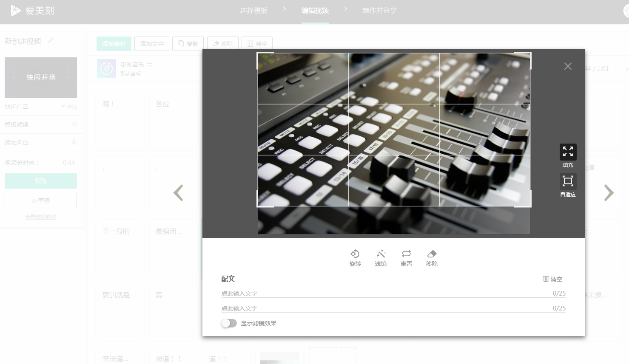This screenshot has height=364, width=629.
Task: Edit project name with pencil icon
Action: pos(51,40)
